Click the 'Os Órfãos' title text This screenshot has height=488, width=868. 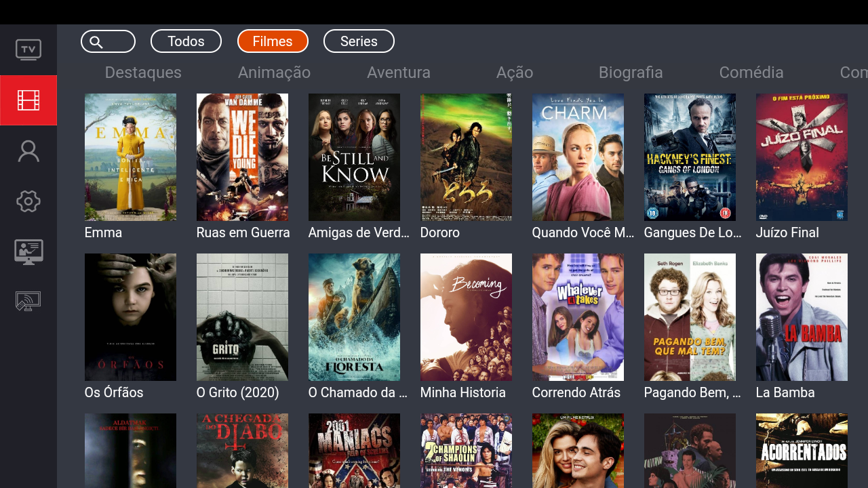pyautogui.click(x=114, y=392)
